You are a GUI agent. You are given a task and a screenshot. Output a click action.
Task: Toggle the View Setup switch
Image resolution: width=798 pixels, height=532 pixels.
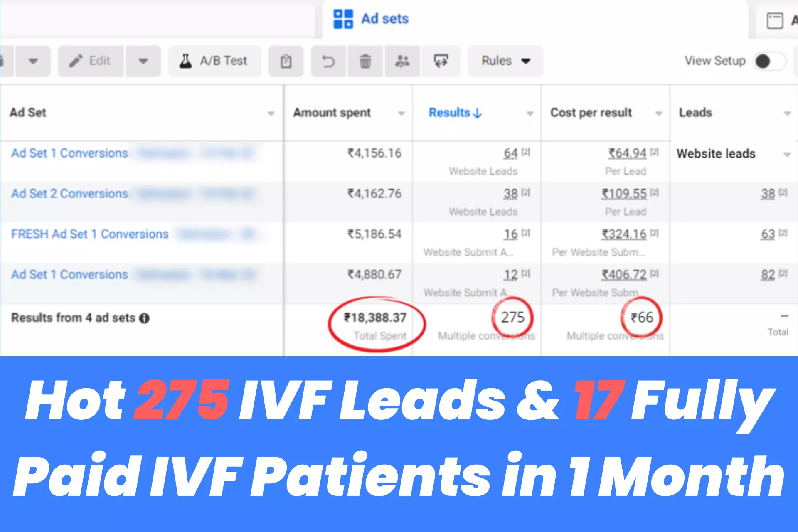tap(769, 62)
